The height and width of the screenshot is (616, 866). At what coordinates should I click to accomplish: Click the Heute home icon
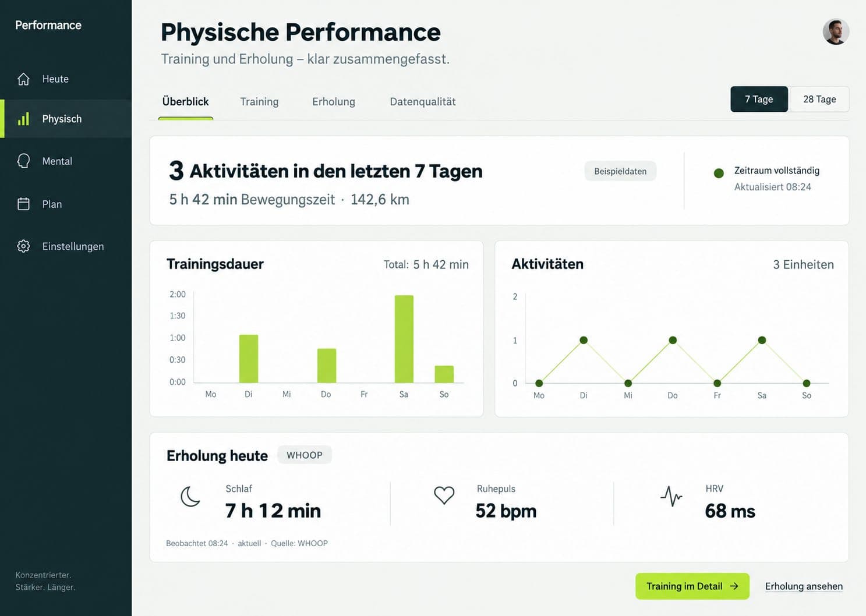pyautogui.click(x=23, y=79)
